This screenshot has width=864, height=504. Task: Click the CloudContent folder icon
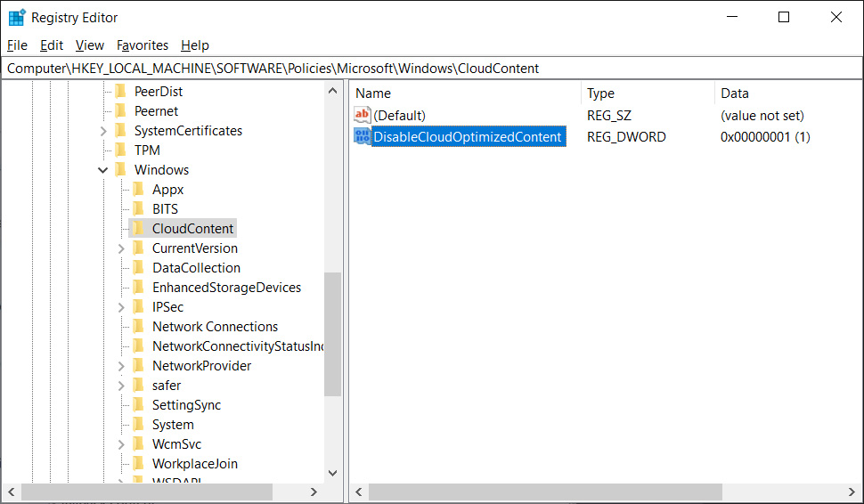click(139, 229)
